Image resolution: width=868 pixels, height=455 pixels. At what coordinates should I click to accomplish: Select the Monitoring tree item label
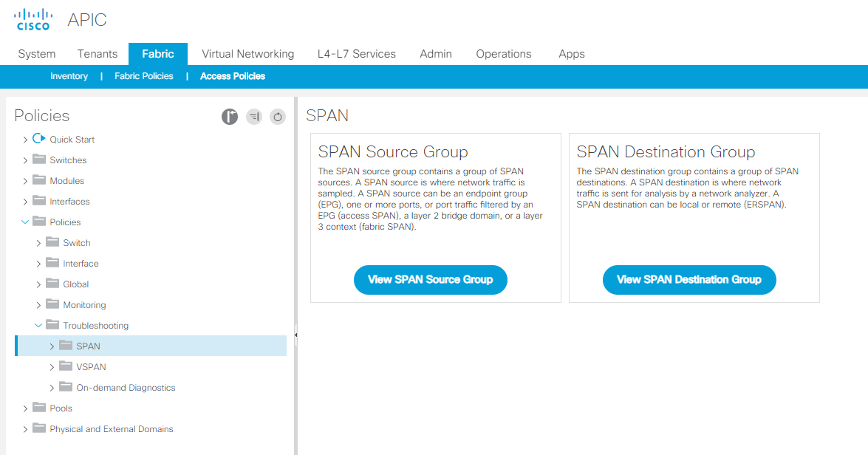[84, 305]
